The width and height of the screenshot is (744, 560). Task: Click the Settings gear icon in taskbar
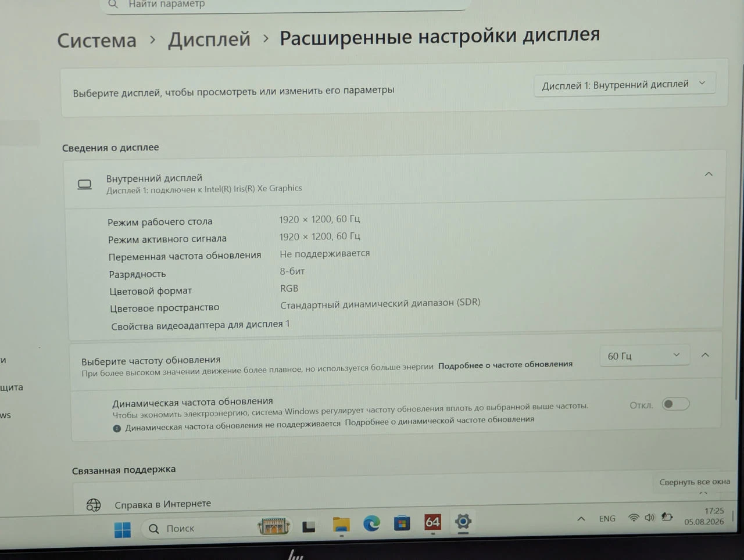pos(463,521)
